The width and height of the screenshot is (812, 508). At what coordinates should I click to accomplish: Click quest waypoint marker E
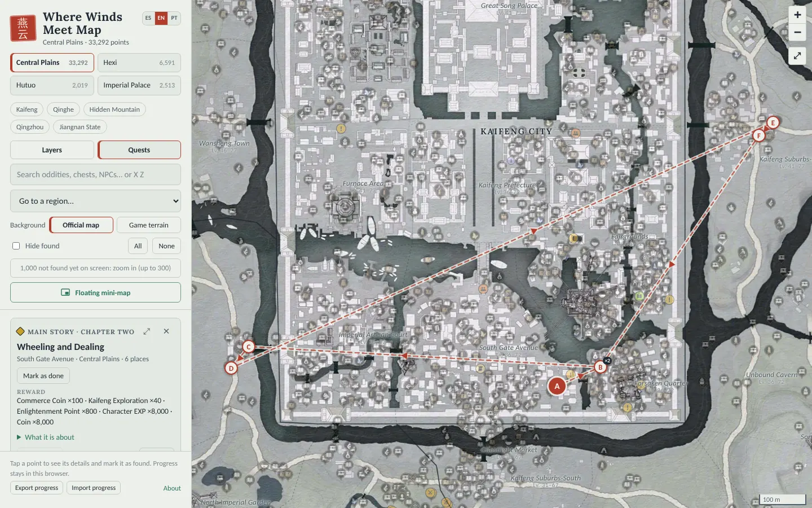pyautogui.click(x=773, y=122)
